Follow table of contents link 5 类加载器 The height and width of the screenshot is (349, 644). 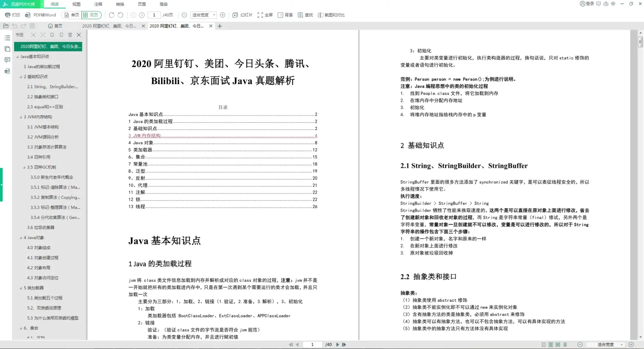tap(222, 150)
